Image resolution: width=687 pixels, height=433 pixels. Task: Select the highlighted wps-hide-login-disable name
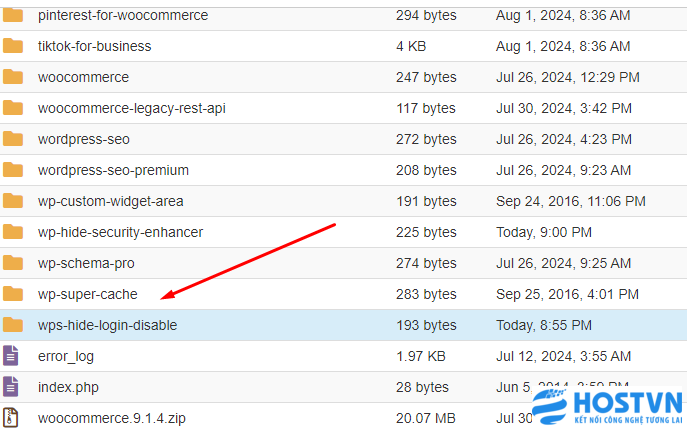[107, 325]
